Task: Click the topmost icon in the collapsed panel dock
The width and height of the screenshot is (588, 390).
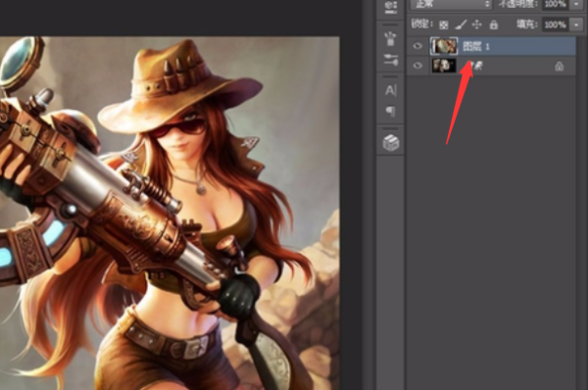Action: pyautogui.click(x=391, y=7)
